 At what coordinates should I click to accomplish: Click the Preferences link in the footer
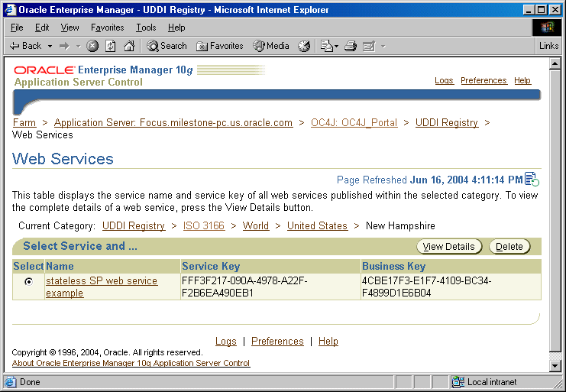coord(277,342)
